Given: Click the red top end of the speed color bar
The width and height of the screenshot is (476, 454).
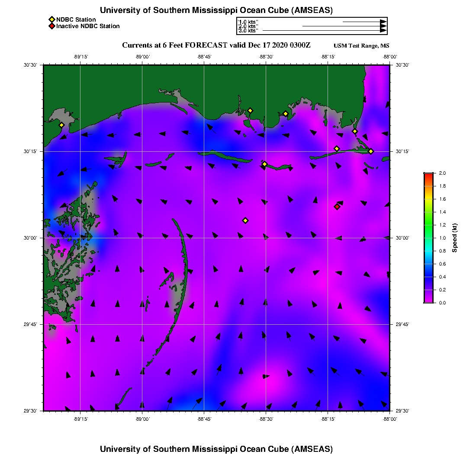Looking at the screenshot, I should tap(428, 175).
